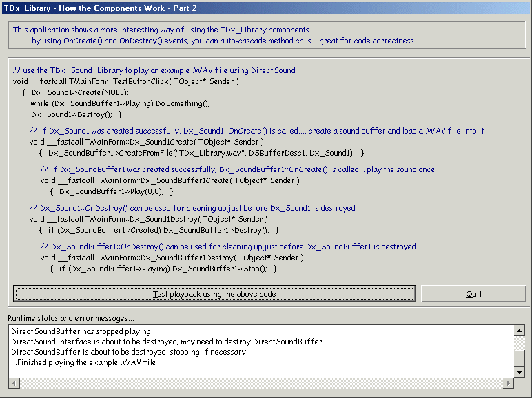Click the 'This application shows' description text
Viewport: 532px width, 398px height.
pyautogui.click(x=164, y=30)
